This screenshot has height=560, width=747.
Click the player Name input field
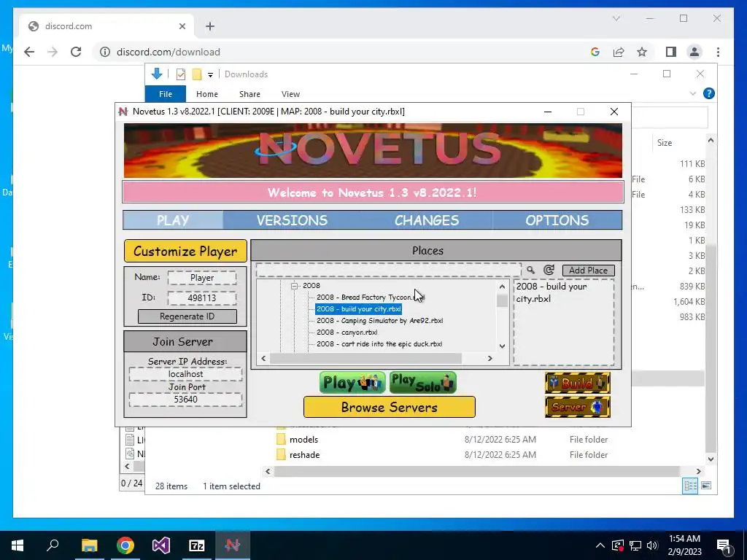[x=202, y=278]
